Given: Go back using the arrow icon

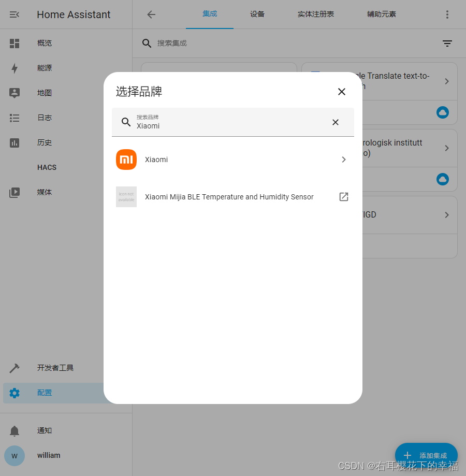Looking at the screenshot, I should click(x=151, y=15).
